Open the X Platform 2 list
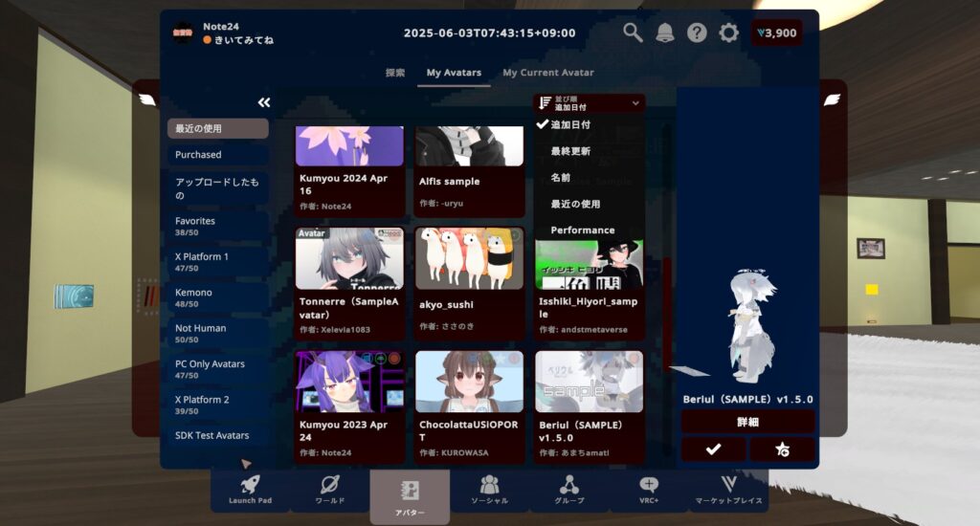 click(217, 405)
